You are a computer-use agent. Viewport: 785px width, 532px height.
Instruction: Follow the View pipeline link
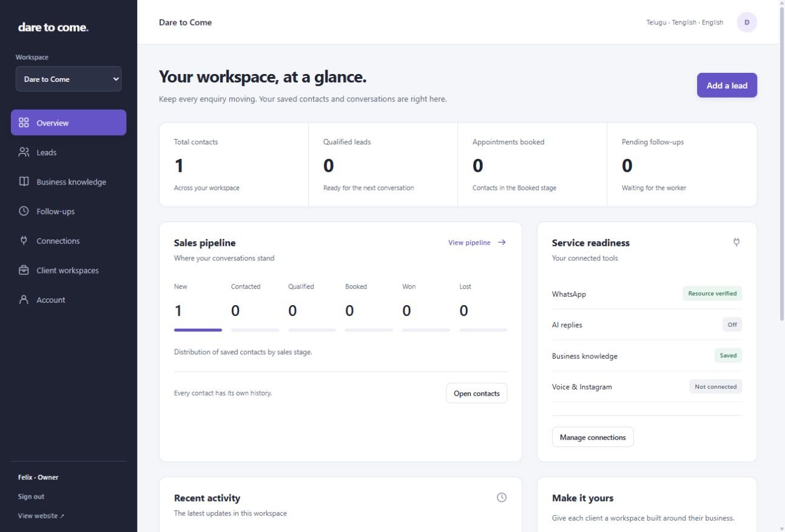click(477, 242)
